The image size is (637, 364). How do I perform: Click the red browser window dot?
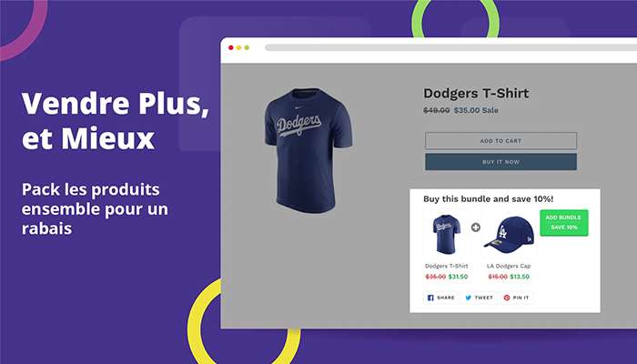point(231,47)
